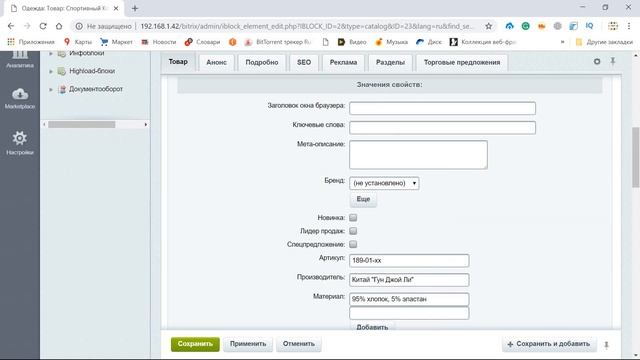
Task: Focus the Заголовок окна браузера field
Action: (442, 108)
